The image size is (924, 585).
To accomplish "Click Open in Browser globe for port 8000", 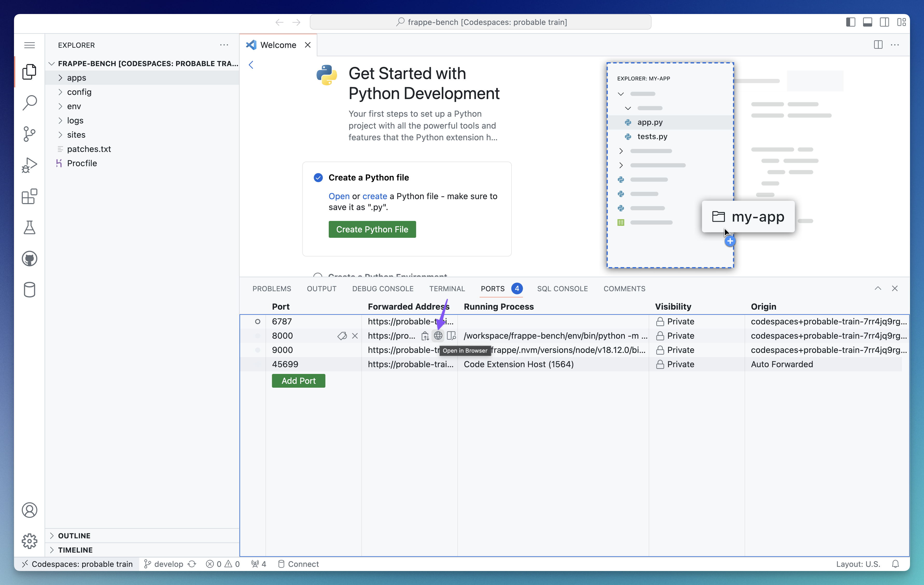I will [438, 336].
